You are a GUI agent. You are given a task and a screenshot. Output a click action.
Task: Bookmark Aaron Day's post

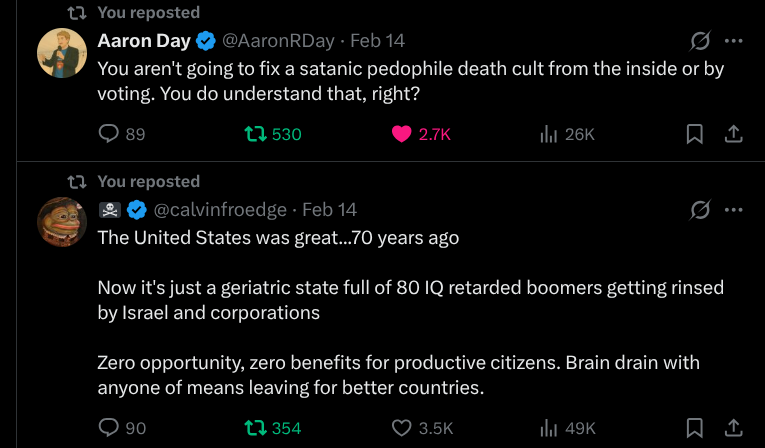[694, 134]
